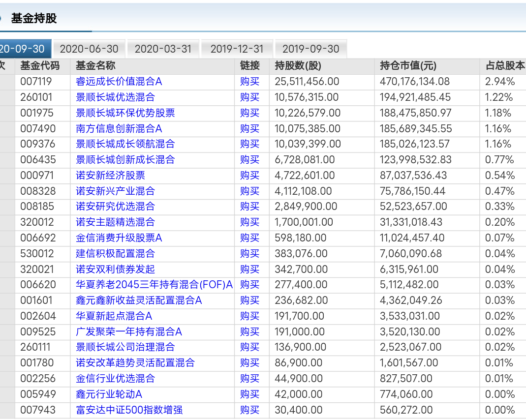The image size is (526, 420).
Task: Open 鑫元行业轮动A fund link
Action: tap(109, 394)
